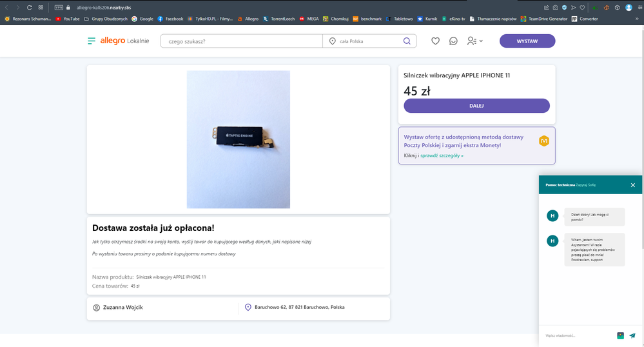Open the Allegro hamburger menu icon
This screenshot has height=347, width=644.
[x=92, y=41]
